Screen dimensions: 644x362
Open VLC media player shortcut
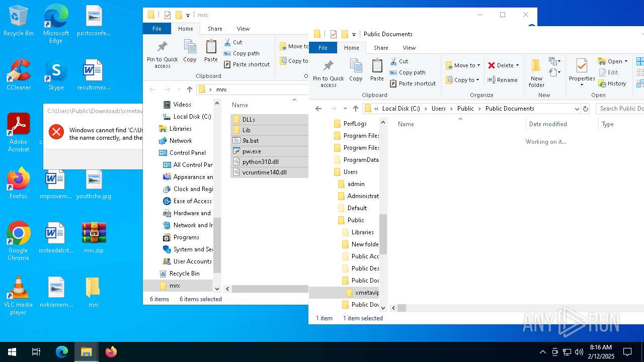click(19, 296)
